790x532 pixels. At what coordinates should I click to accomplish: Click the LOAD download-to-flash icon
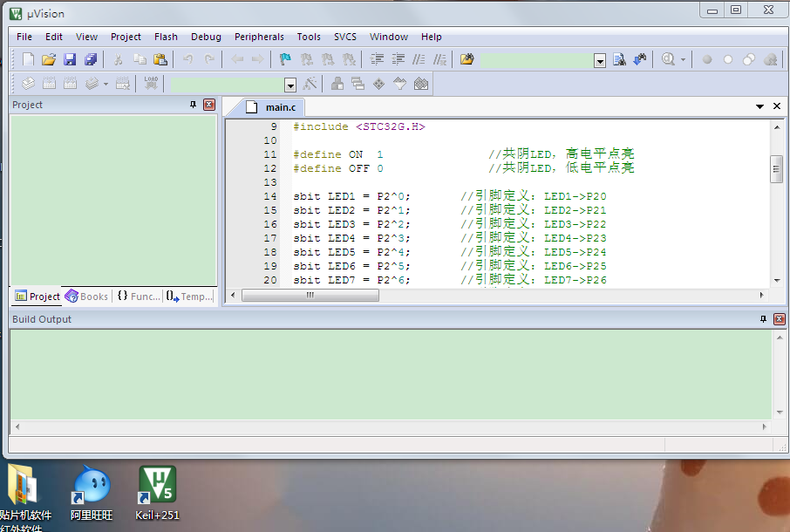(x=151, y=84)
